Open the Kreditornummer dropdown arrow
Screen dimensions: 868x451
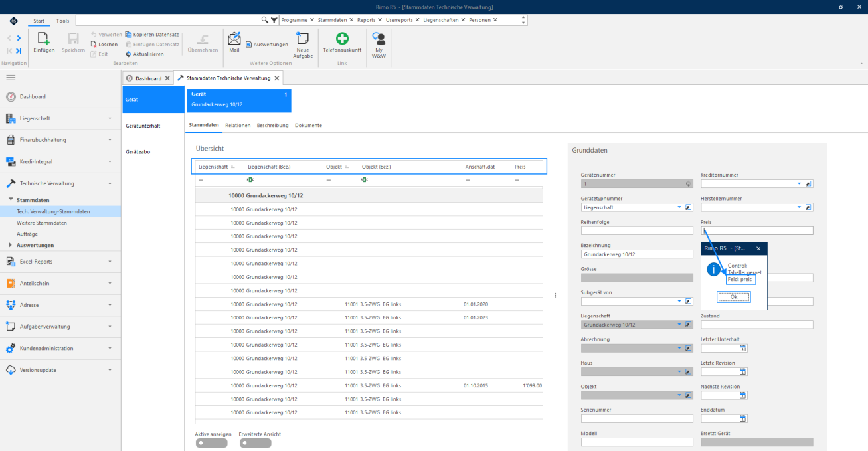tap(800, 184)
